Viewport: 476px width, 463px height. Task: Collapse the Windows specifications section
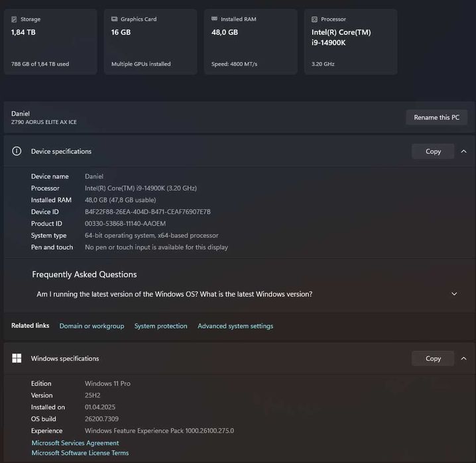point(464,358)
